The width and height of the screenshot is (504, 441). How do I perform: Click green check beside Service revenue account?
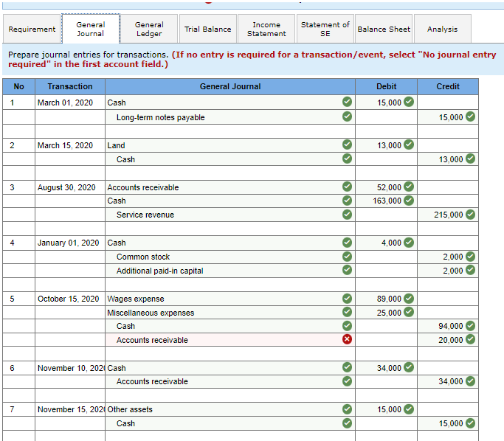click(347, 215)
